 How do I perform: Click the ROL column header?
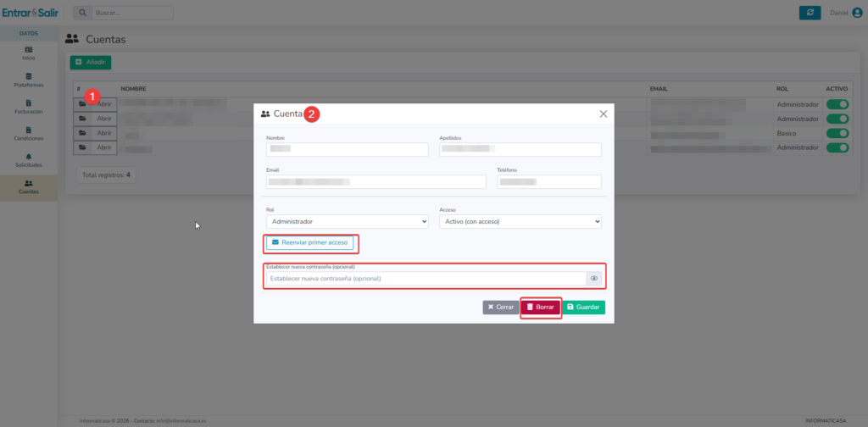(x=782, y=88)
